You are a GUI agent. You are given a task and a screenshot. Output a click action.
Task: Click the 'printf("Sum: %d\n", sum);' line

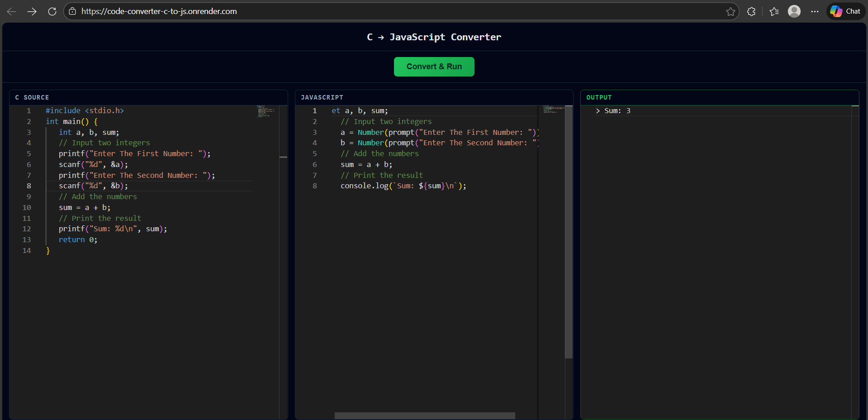pyautogui.click(x=113, y=229)
